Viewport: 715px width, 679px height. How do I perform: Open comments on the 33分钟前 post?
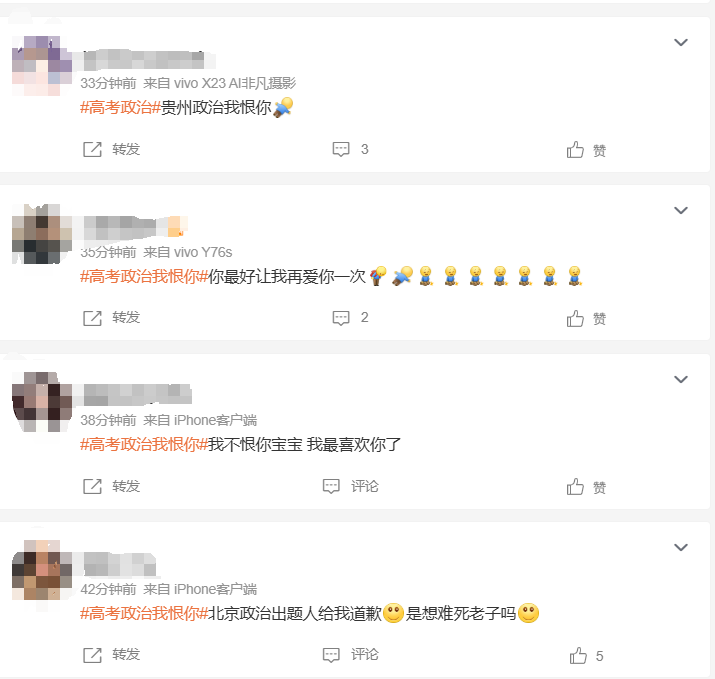pos(350,149)
